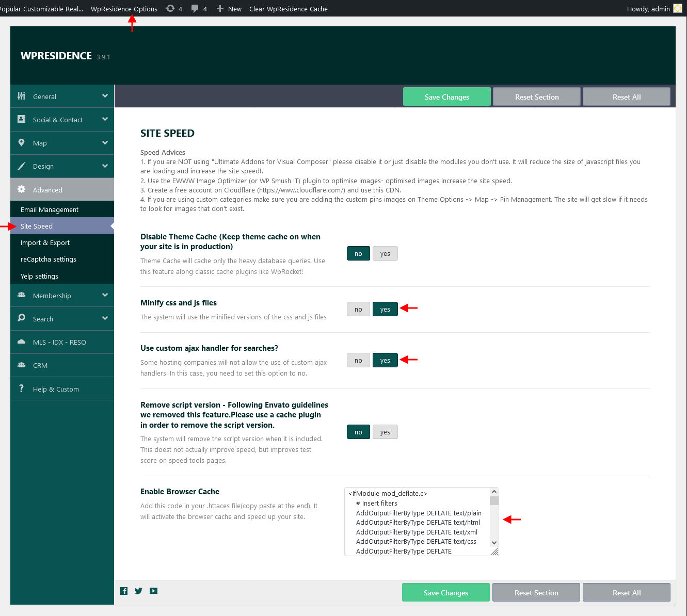The height and width of the screenshot is (616, 687).
Task: Open reCaptcha settings submenu item
Action: click(62, 259)
